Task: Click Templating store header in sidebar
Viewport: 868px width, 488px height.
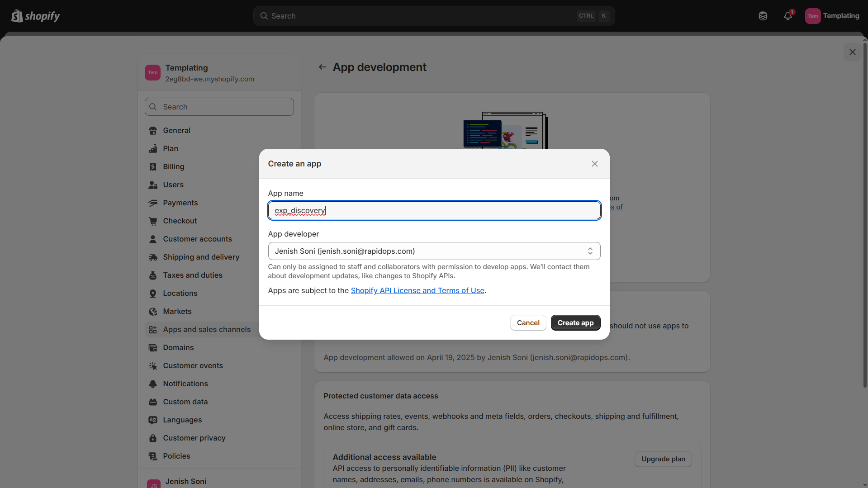Action: tap(219, 73)
